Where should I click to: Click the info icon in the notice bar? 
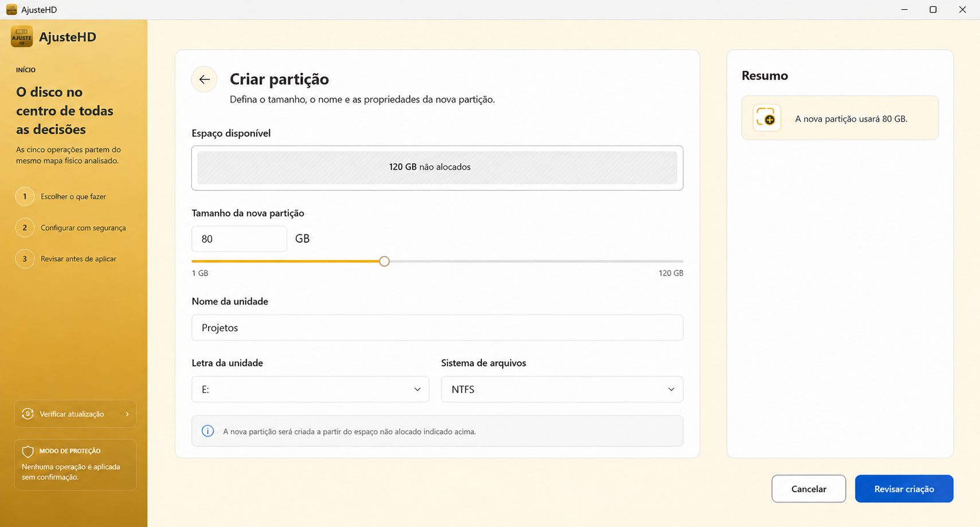[x=208, y=431]
